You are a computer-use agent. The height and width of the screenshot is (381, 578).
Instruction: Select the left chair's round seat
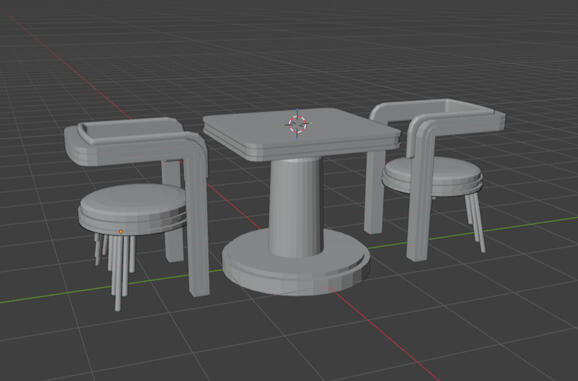133,209
